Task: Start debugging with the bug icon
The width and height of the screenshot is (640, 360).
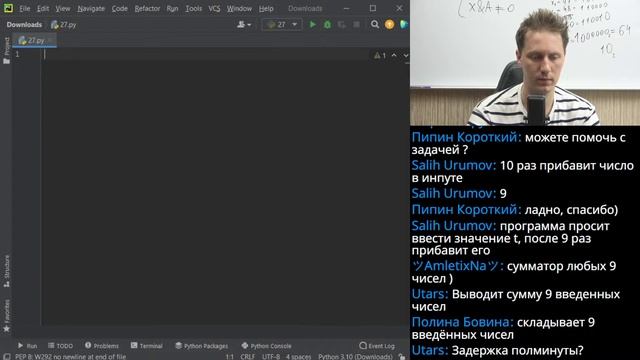Action: (327, 24)
